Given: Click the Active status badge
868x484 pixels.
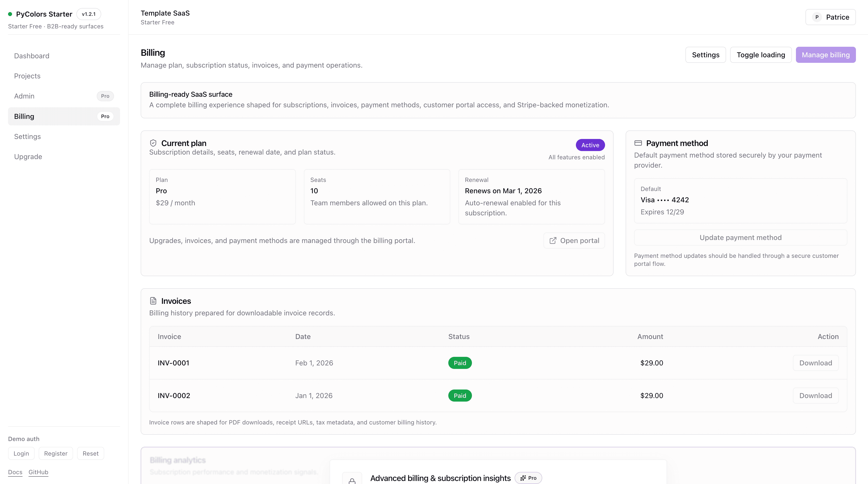Looking at the screenshot, I should [590, 145].
